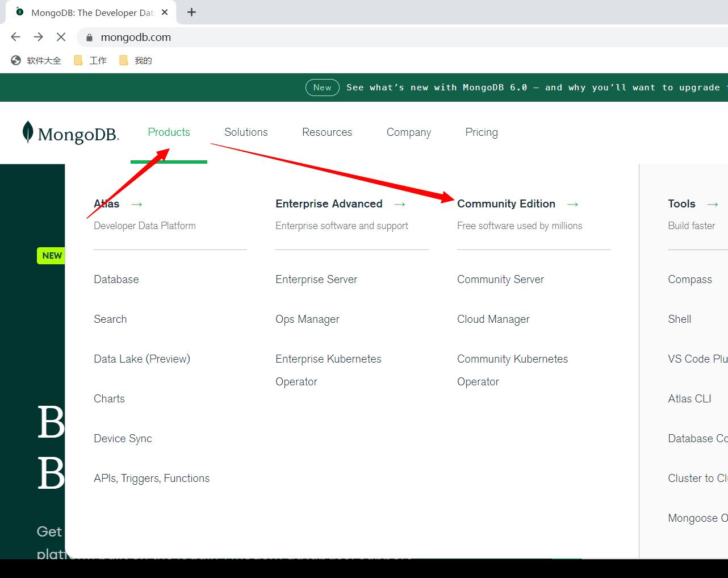Open the Compass tool link
Screen dimensions: 728x578
tap(689, 279)
